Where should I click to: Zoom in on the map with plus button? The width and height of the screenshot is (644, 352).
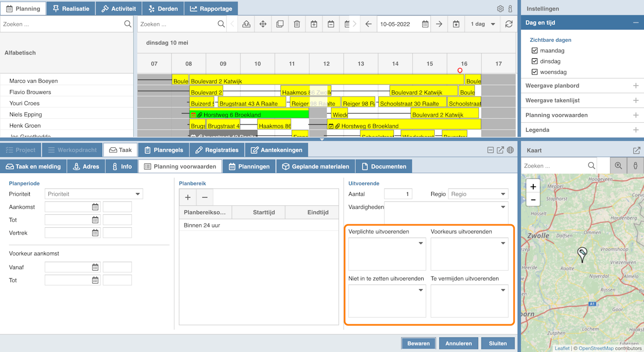pos(533,187)
